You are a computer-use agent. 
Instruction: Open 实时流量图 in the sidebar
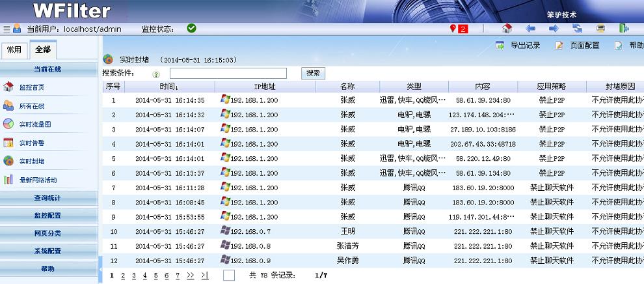click(35, 124)
